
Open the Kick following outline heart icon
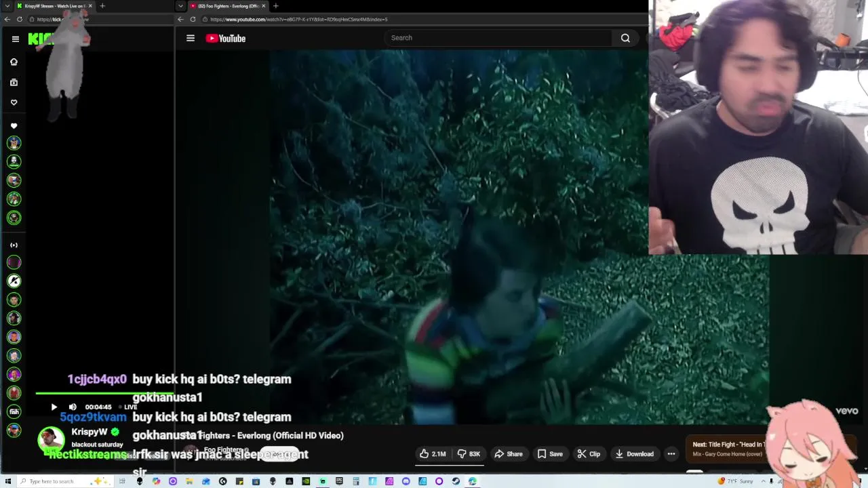click(x=14, y=102)
